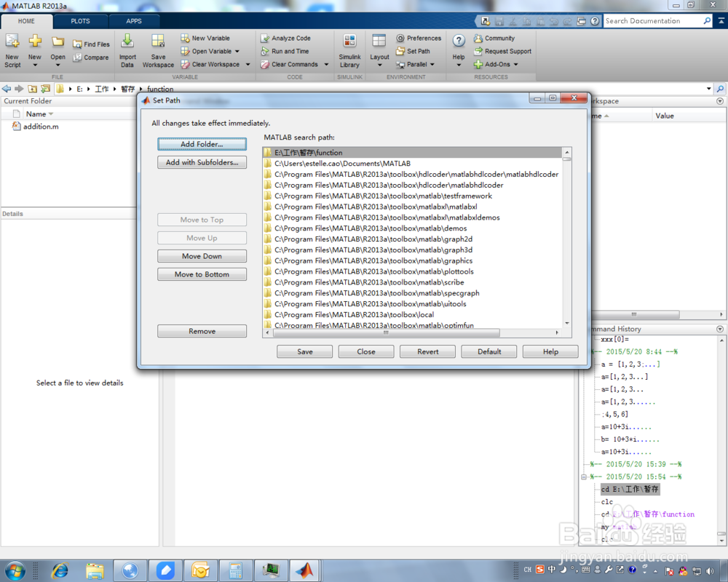The height and width of the screenshot is (582, 728).
Task: Open a file with Open button
Action: click(x=58, y=51)
